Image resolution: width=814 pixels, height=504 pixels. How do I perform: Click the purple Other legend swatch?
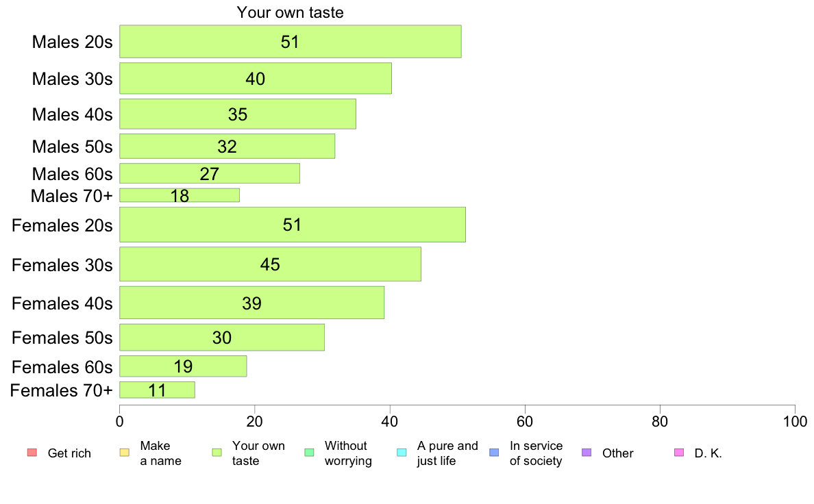click(587, 453)
